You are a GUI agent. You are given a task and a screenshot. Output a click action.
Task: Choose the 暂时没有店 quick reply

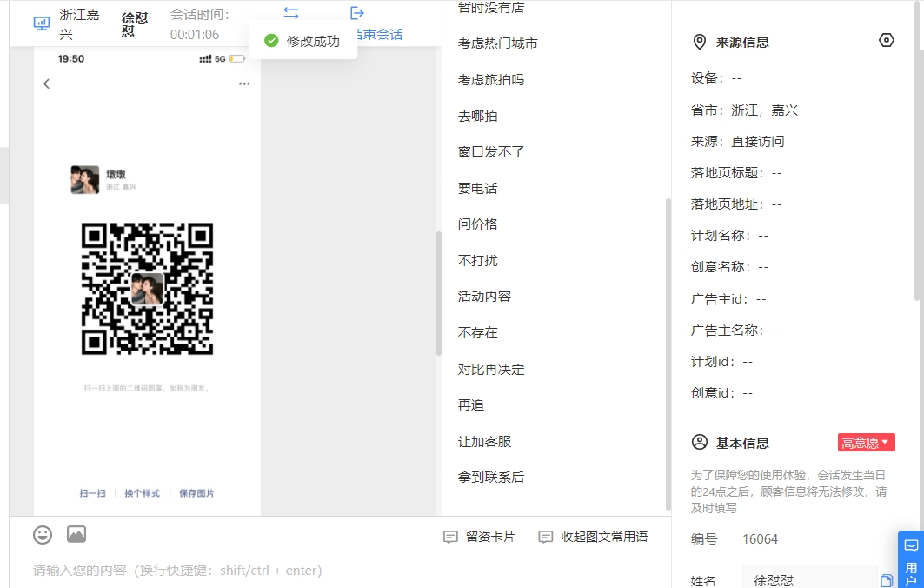(x=491, y=8)
